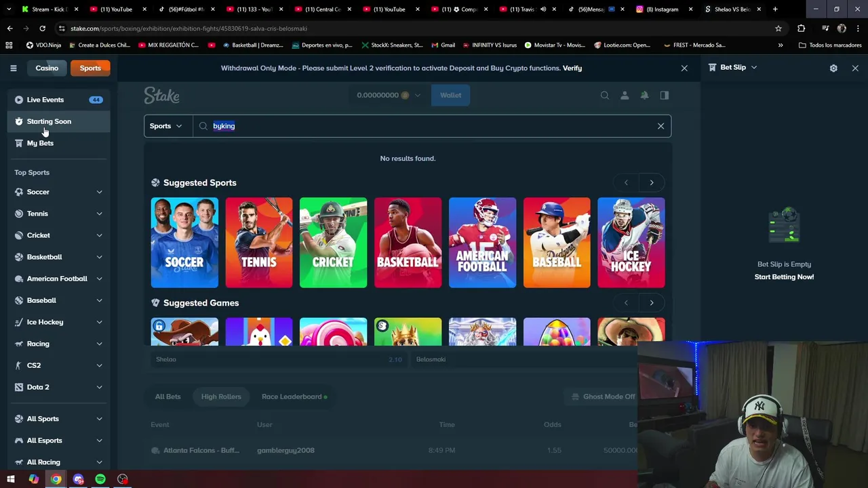The height and width of the screenshot is (488, 868).
Task: Open the gamblerguy2008 user link
Action: (285, 450)
